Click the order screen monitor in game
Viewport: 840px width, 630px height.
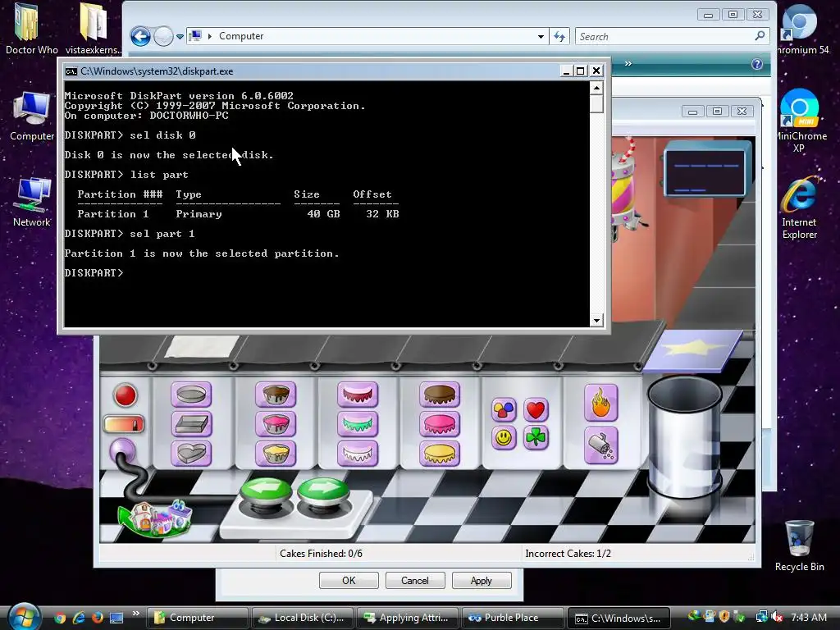705,171
